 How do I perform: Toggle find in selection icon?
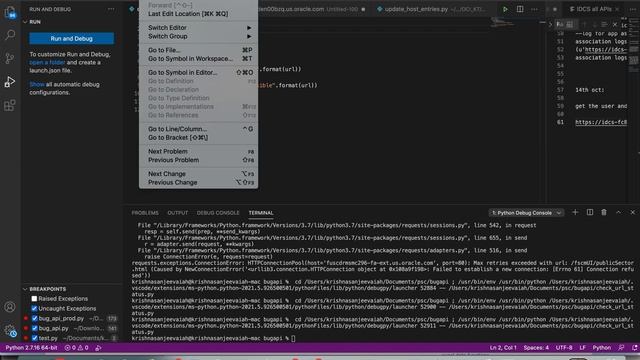604,25
